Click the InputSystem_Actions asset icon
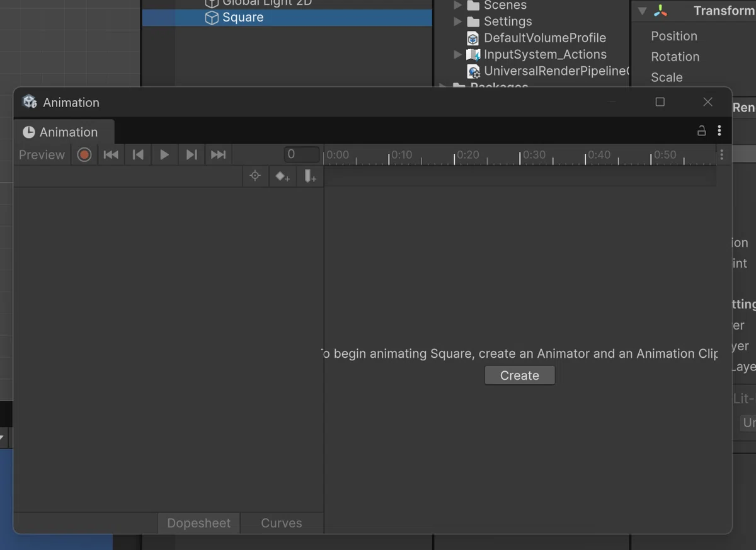Screen dimensions: 756x550 tap(473, 55)
